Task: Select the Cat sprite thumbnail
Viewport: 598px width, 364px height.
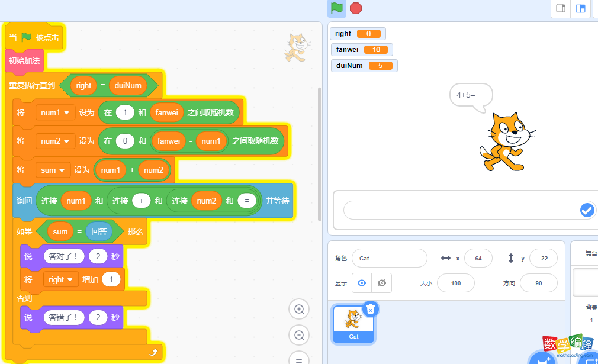Action: pos(353,324)
